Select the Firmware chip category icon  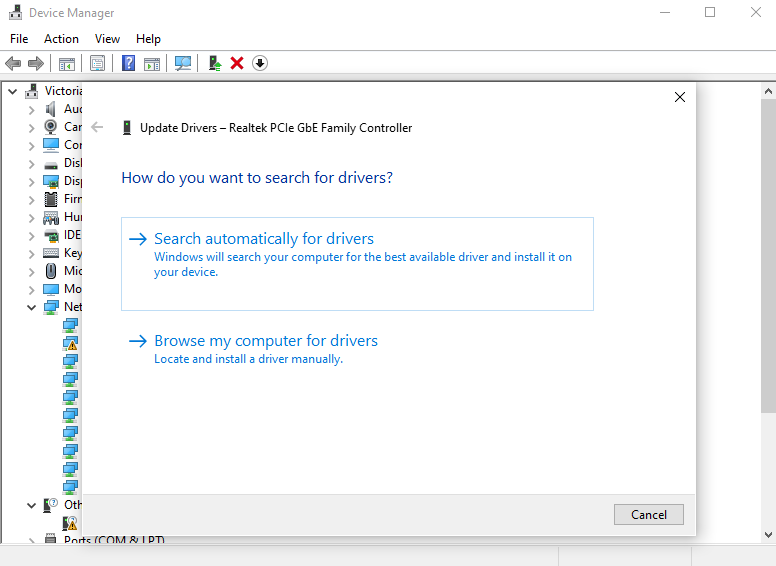(x=50, y=199)
